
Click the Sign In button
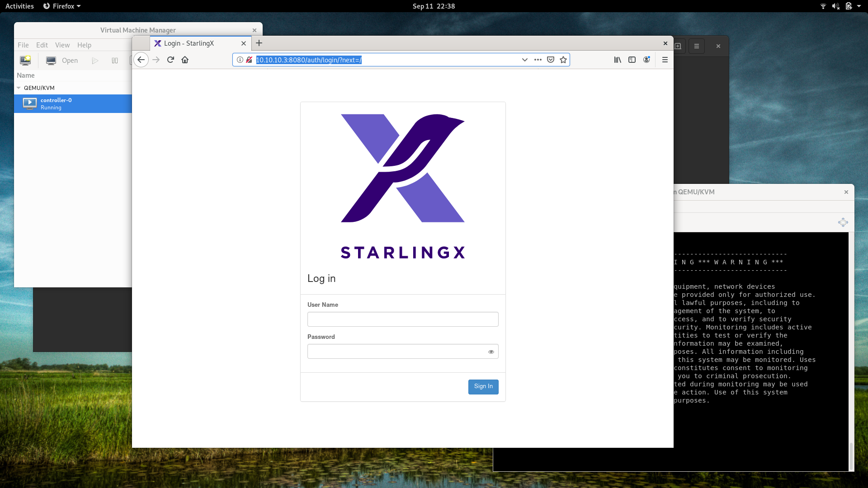pos(483,387)
